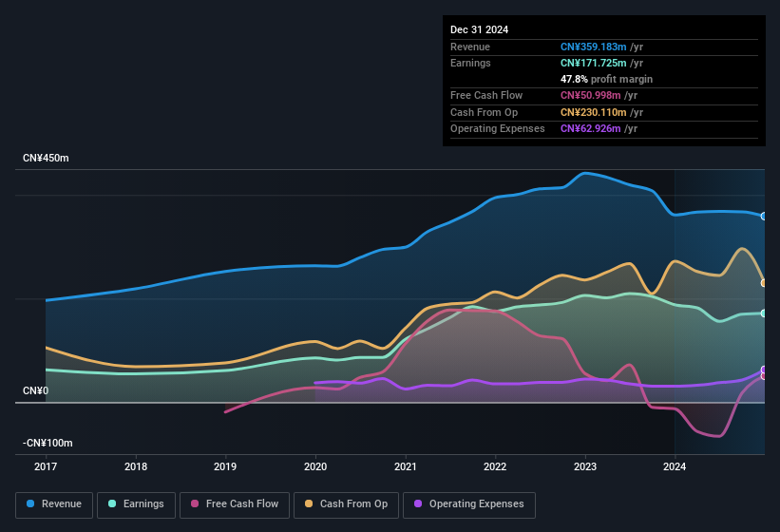780x532 pixels.
Task: Click the Revenue row label in tooltip
Action: click(470, 47)
